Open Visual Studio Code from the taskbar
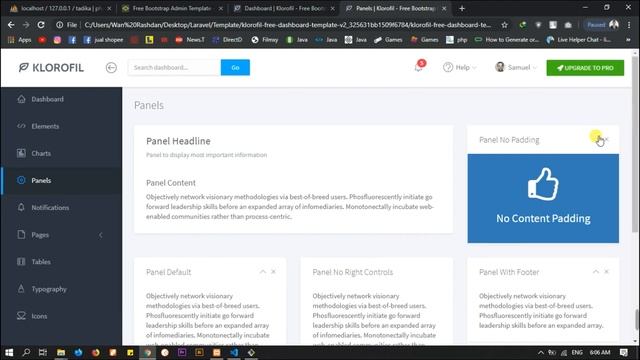This screenshot has width=640, height=360. [x=234, y=352]
